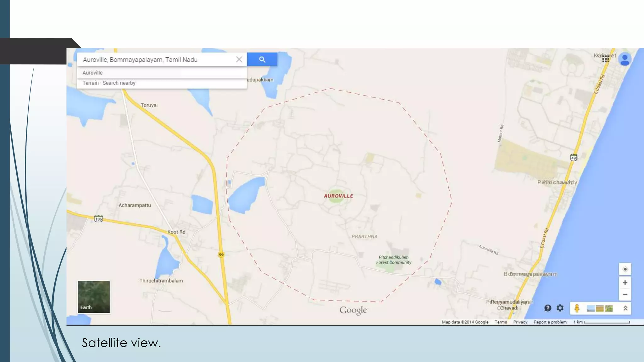Open the first photo thumbnail in tray

coord(591,308)
